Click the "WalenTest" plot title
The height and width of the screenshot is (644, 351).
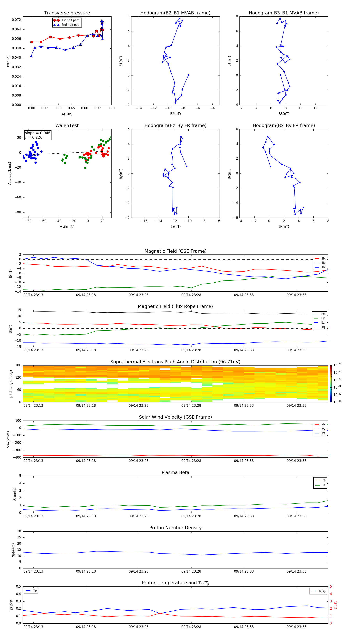[x=67, y=125]
